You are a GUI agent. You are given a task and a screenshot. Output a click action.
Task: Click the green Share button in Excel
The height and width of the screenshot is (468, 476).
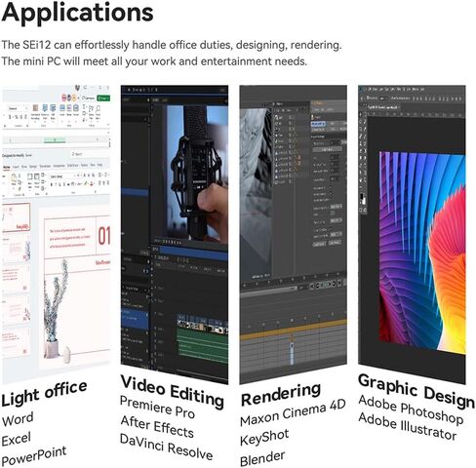[103, 97]
